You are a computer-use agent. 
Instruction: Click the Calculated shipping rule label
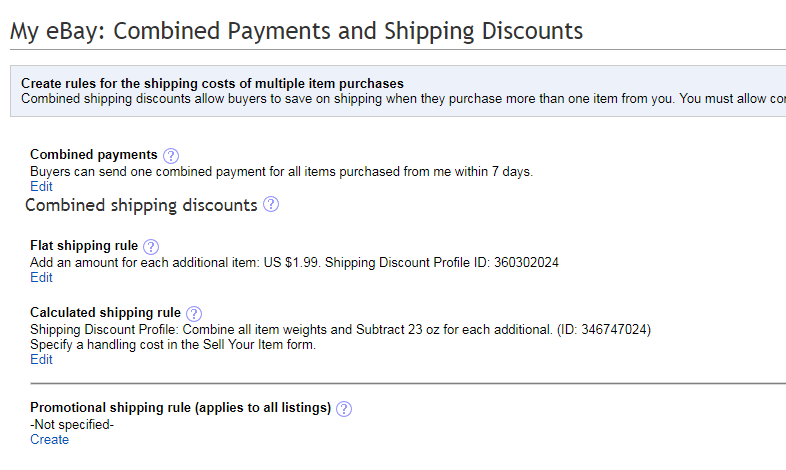(x=105, y=313)
